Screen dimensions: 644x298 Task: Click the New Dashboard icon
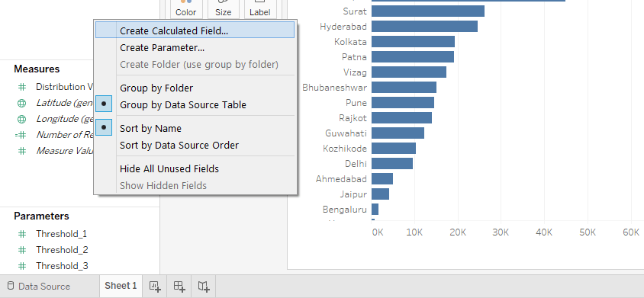179,286
